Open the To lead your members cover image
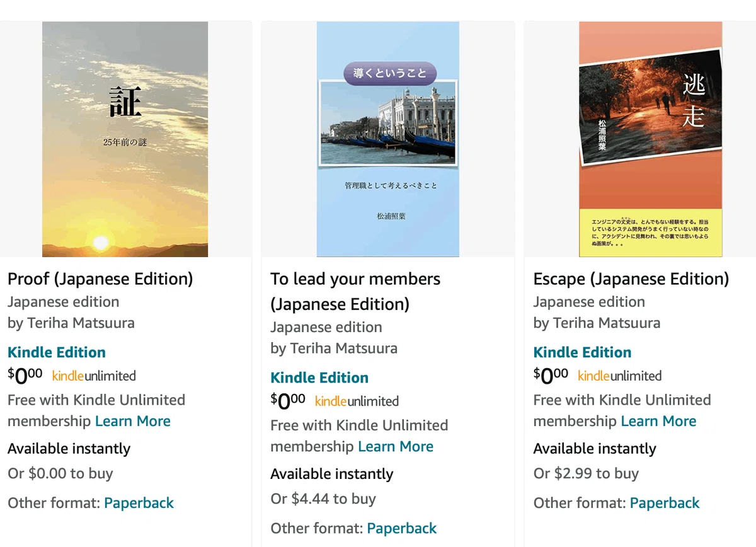This screenshot has height=547, width=756. [387, 139]
